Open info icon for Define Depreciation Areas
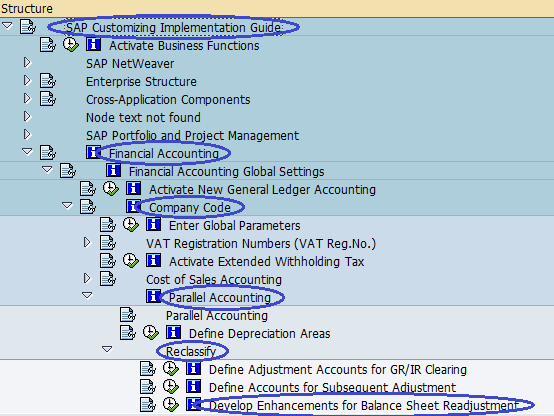Screen dimensions: 554x416 click(x=173, y=333)
